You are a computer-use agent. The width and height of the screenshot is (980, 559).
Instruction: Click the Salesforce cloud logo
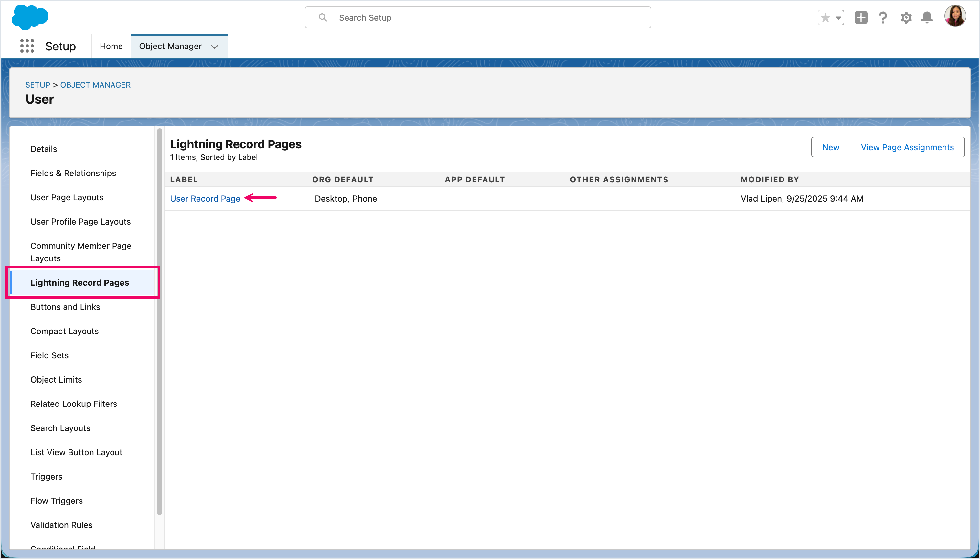pos(30,17)
